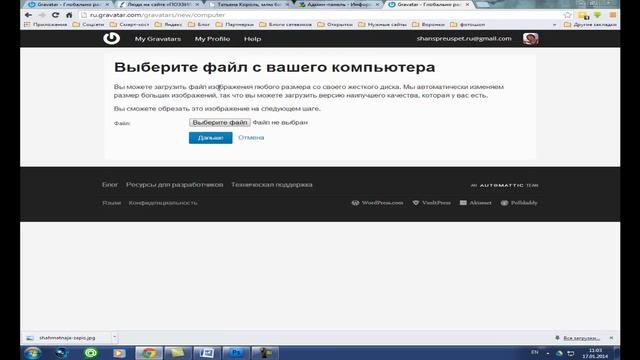This screenshot has width=640, height=360.
Task: Switch to the first Gravatar tab
Action: tap(69, 4)
